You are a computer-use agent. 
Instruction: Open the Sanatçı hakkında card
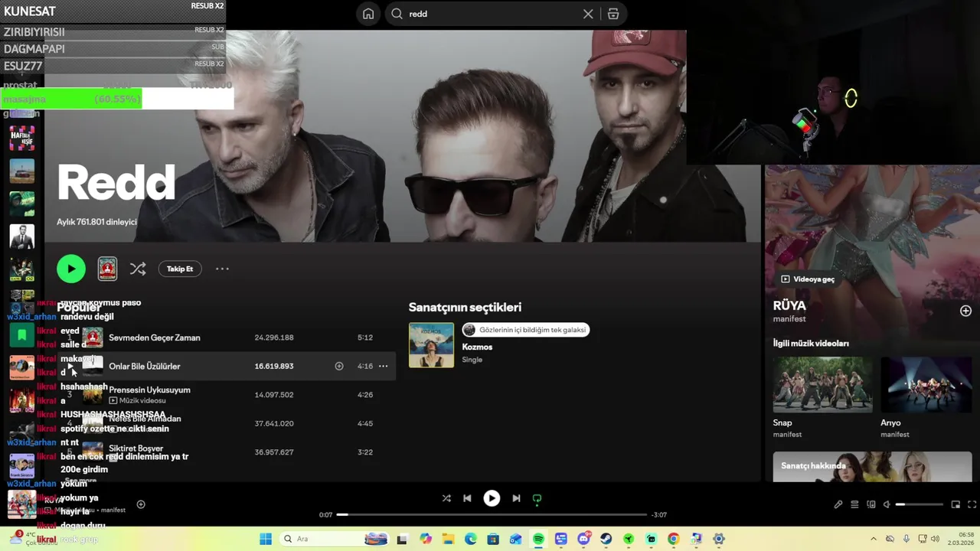pyautogui.click(x=872, y=466)
